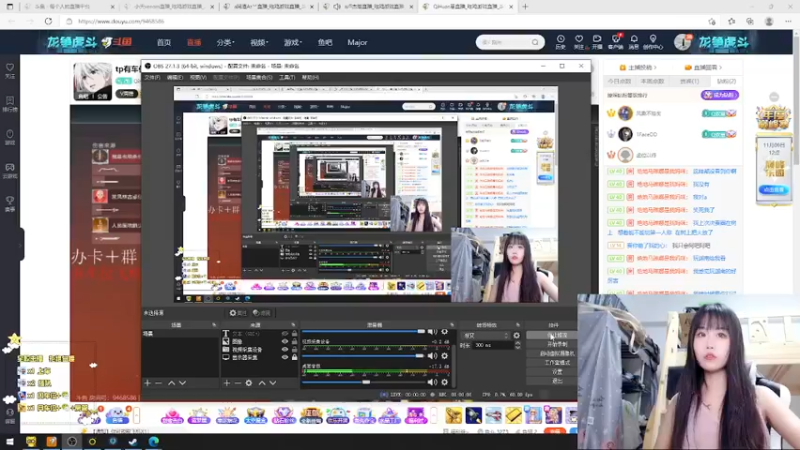
Task: Open the user avatar in Douyu header
Action: (x=682, y=42)
